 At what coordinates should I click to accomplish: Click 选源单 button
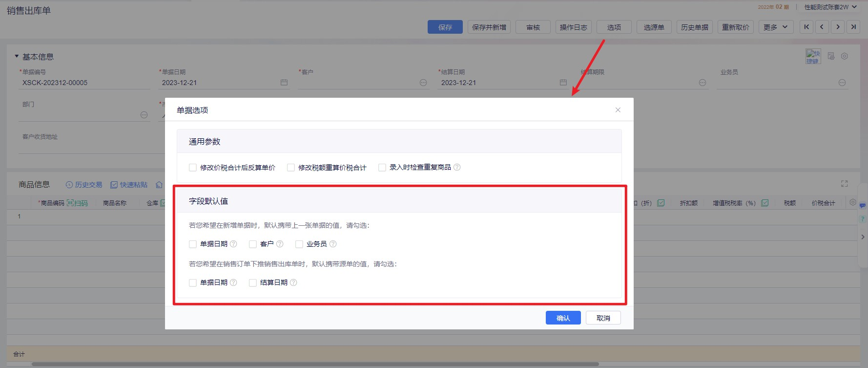point(654,27)
